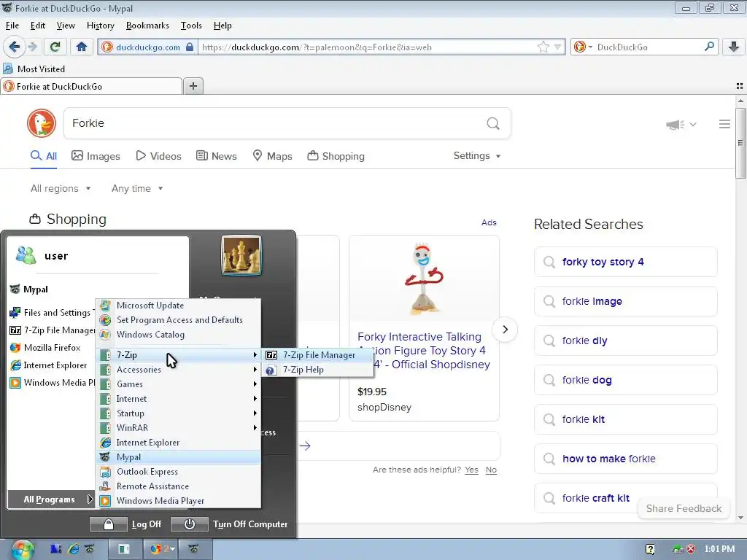Click the Forky toy product image
This screenshot has width=747, height=560.
coord(424,279)
